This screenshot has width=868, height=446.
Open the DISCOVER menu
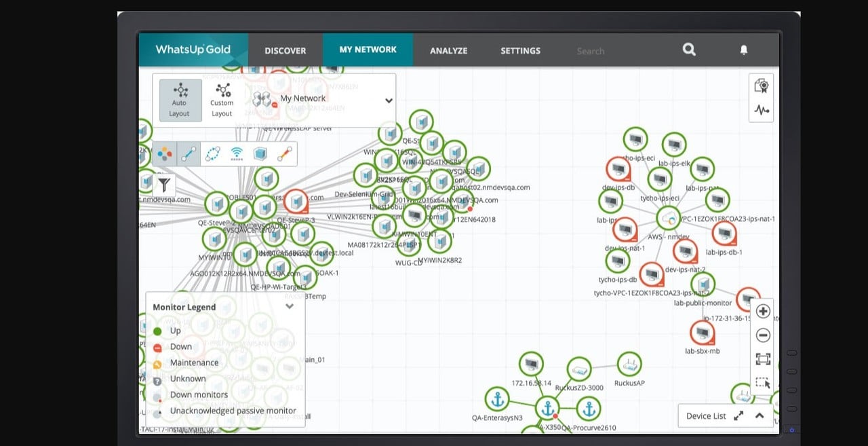[285, 50]
